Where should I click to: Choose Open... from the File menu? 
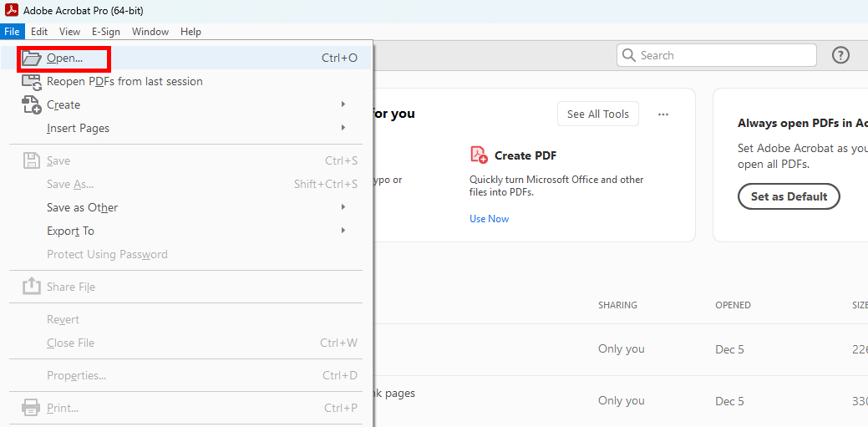click(x=186, y=58)
